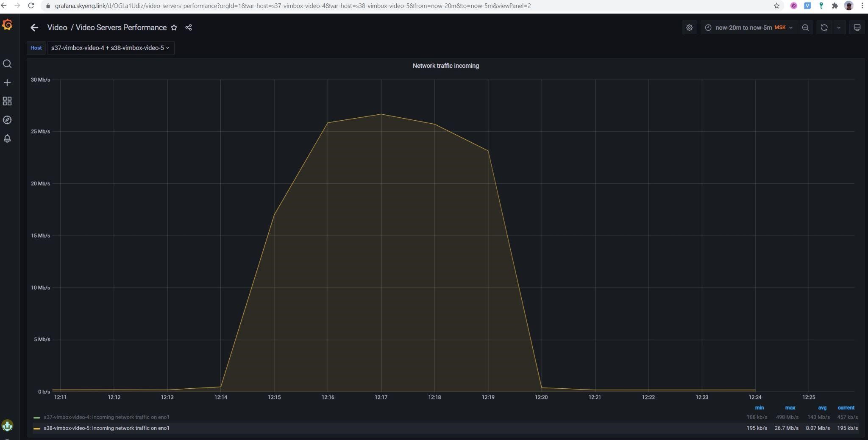This screenshot has width=868, height=440.
Task: Click the 143 Mb/s avg value
Action: 818,417
